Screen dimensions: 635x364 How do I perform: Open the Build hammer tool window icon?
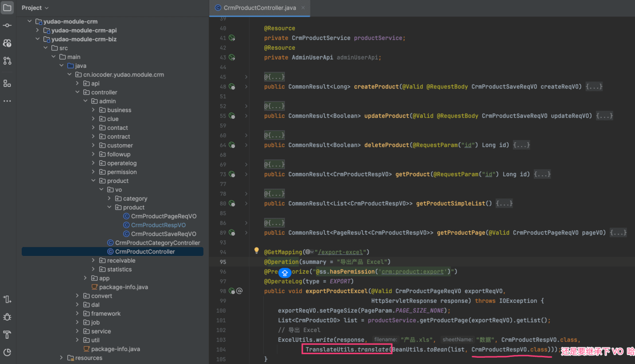tap(7, 334)
